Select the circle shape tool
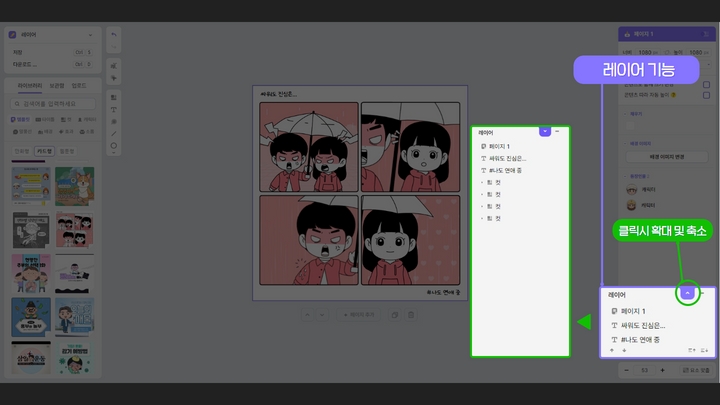The height and width of the screenshot is (405, 720). tap(114, 145)
